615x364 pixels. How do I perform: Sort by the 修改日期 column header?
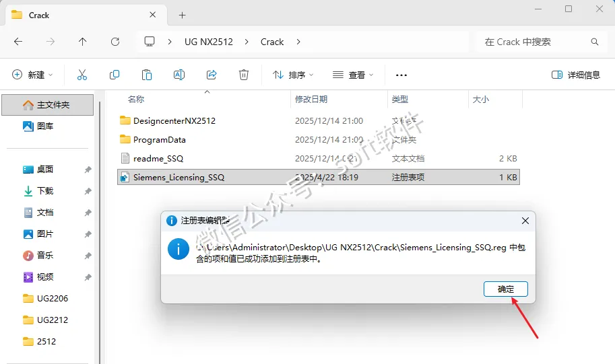pos(311,99)
